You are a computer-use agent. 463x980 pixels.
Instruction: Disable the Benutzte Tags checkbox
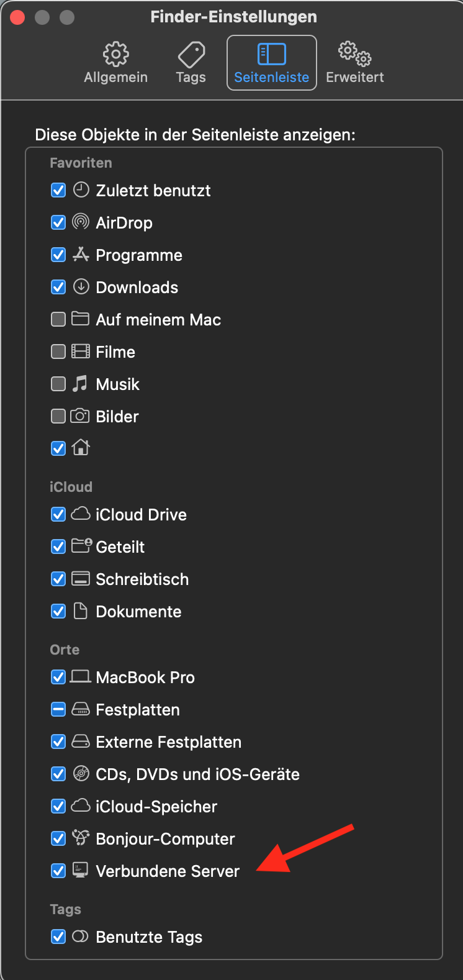[x=58, y=937]
